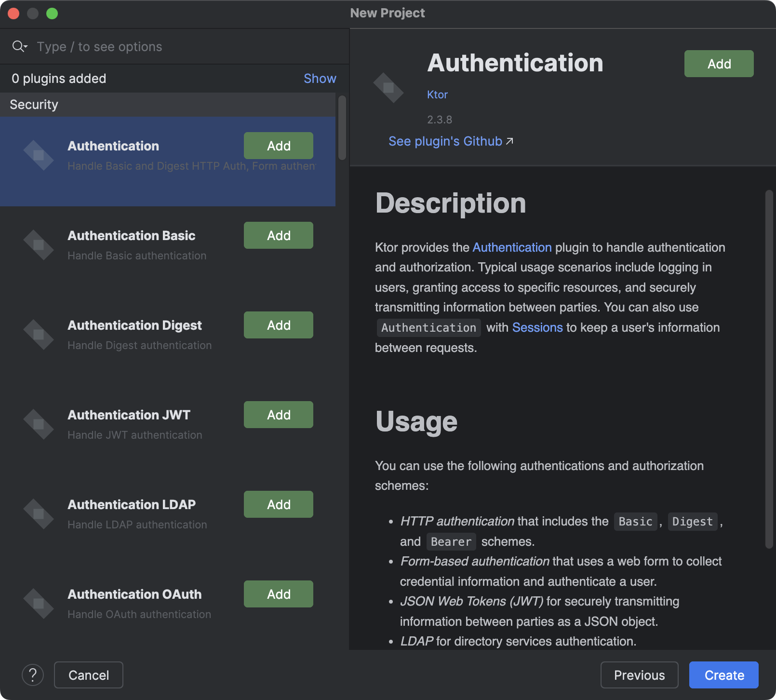Follow the Ktor link under Authentication
Screen dimensions: 776x700
[437, 94]
